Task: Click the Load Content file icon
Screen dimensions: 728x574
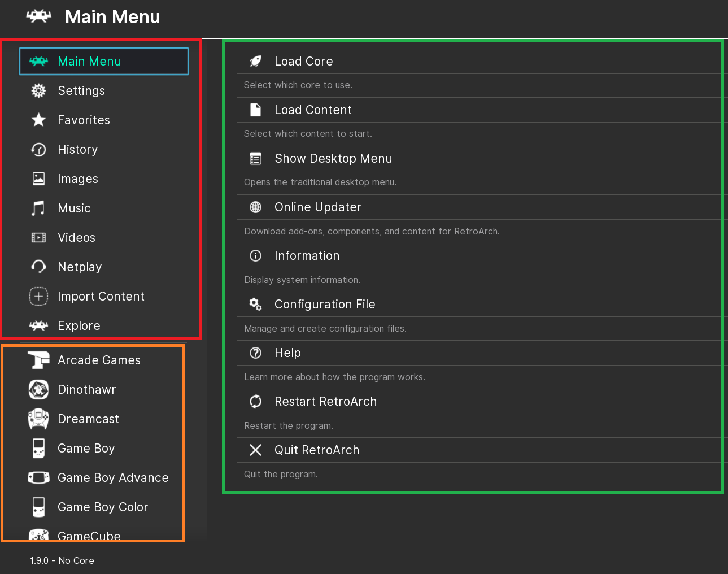Action: coord(256,110)
